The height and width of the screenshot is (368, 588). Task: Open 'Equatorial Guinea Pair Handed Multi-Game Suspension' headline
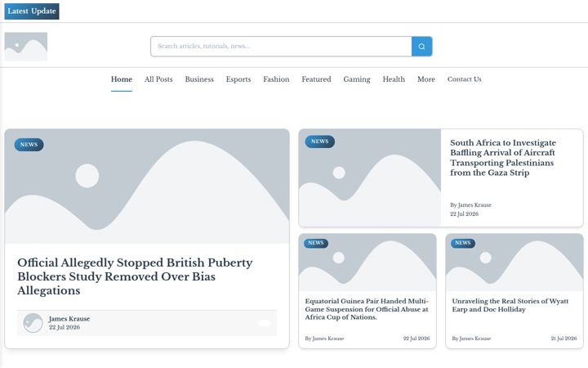[367, 309]
